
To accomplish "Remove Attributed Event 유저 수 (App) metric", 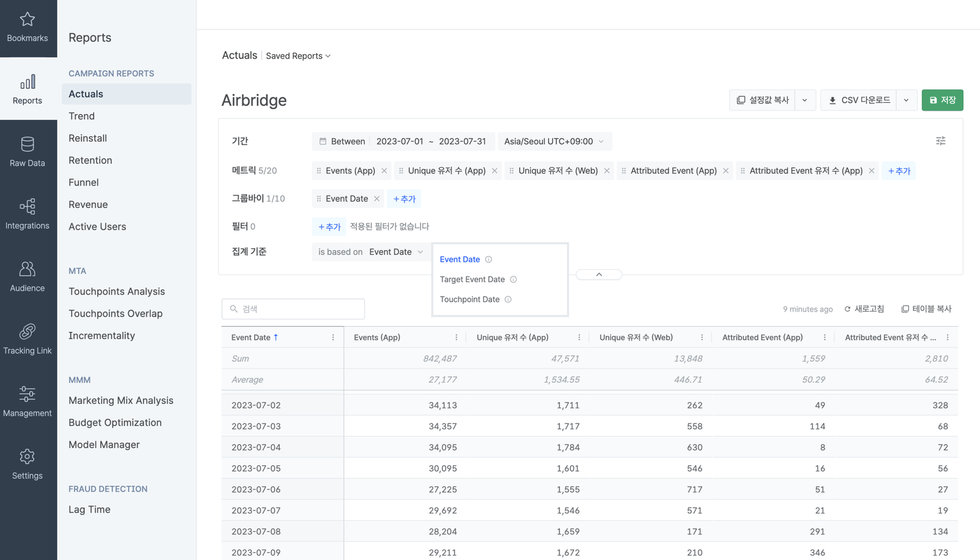I will 872,171.
